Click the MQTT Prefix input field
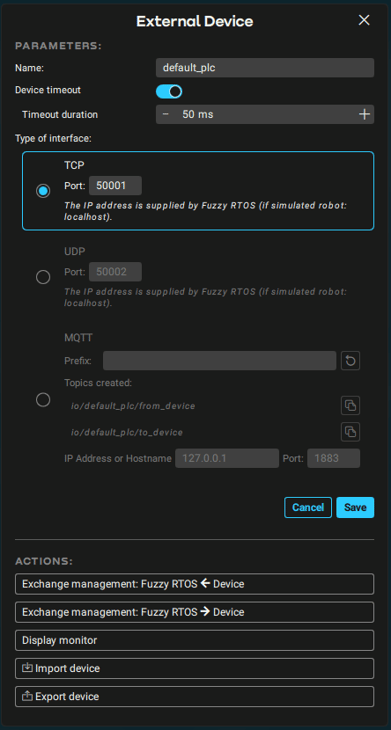 click(x=220, y=361)
